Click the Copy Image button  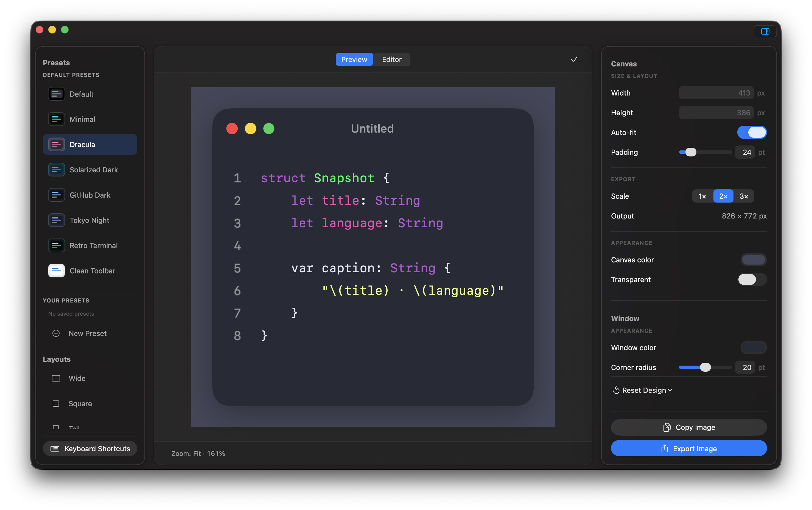tap(688, 427)
